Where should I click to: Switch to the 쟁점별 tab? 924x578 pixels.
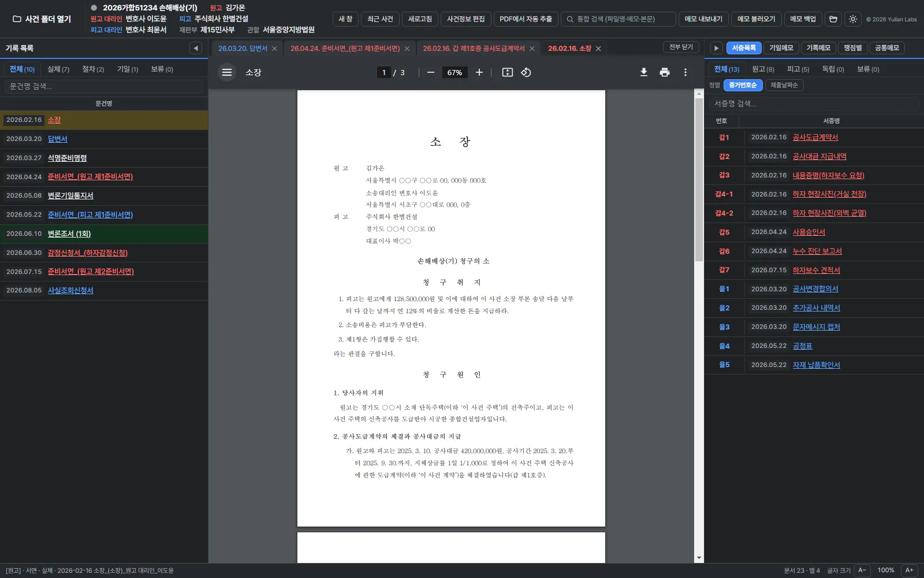pos(852,48)
